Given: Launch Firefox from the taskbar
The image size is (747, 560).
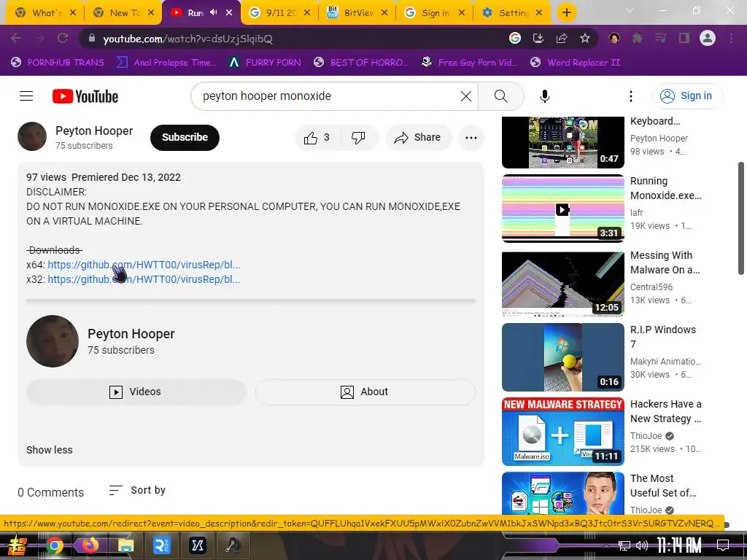Looking at the screenshot, I should click(90, 545).
